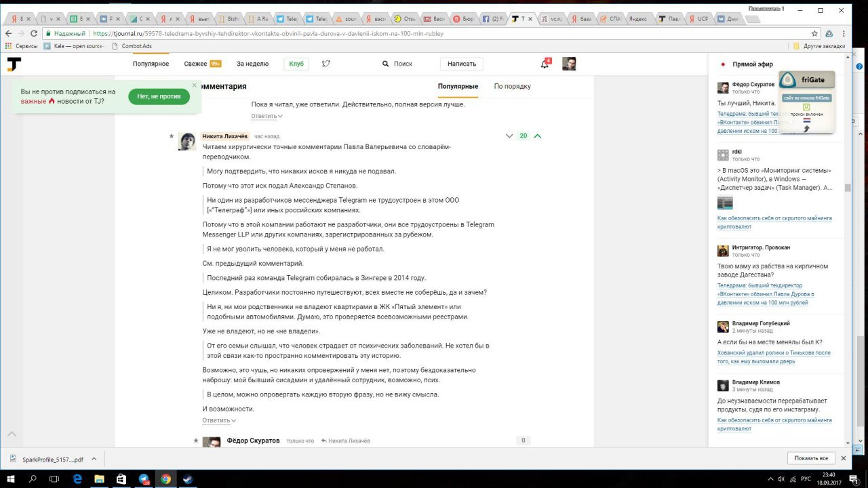Viewport: 868px width, 488px height.
Task: Open the Combot.Ads bookmark
Action: tap(132, 46)
